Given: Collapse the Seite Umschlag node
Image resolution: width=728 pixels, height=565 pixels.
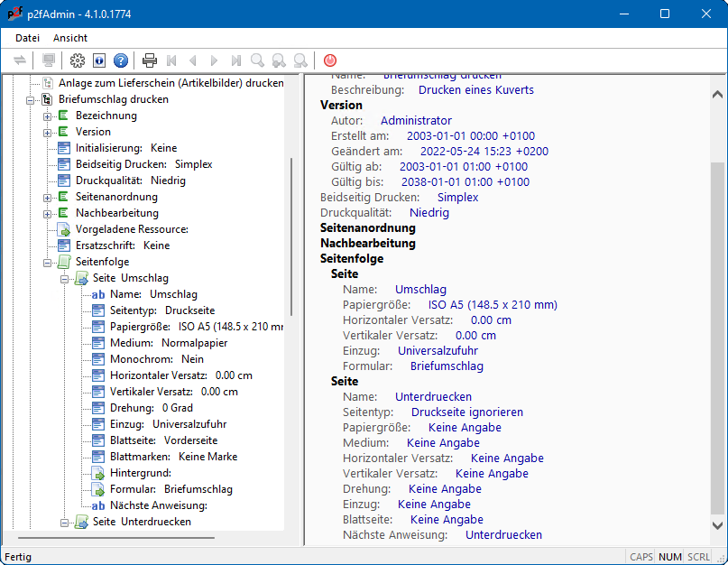Looking at the screenshot, I should (64, 278).
